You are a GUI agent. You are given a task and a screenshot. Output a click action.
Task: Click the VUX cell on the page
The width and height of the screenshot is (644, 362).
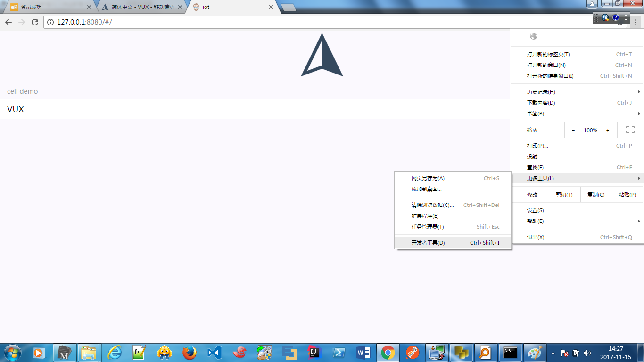coord(255,109)
